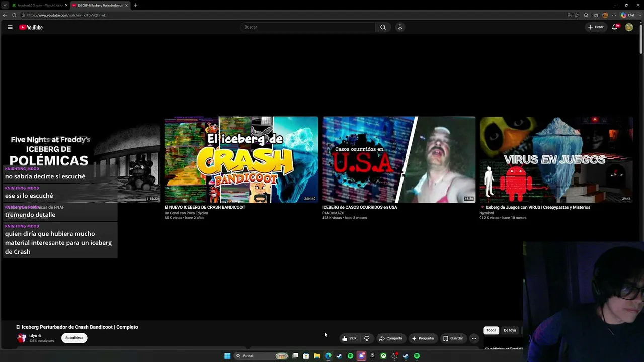644x362 pixels.
Task: Open channel 'Un Canal con Poca Edycion'
Action: point(186,213)
